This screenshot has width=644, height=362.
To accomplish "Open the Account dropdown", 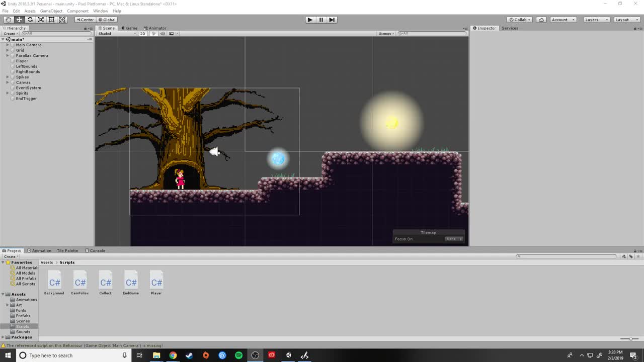I will pos(563,20).
